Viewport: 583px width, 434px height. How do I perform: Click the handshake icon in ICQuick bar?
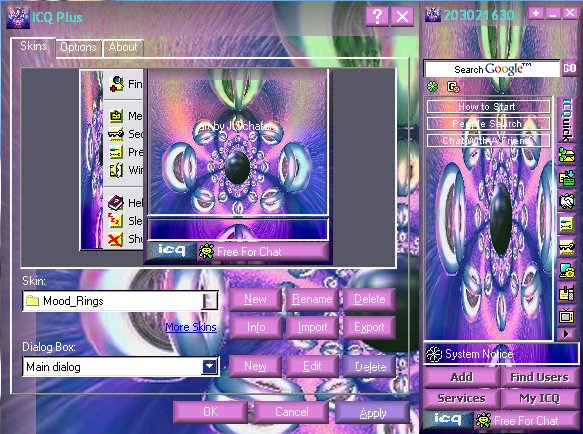567,201
